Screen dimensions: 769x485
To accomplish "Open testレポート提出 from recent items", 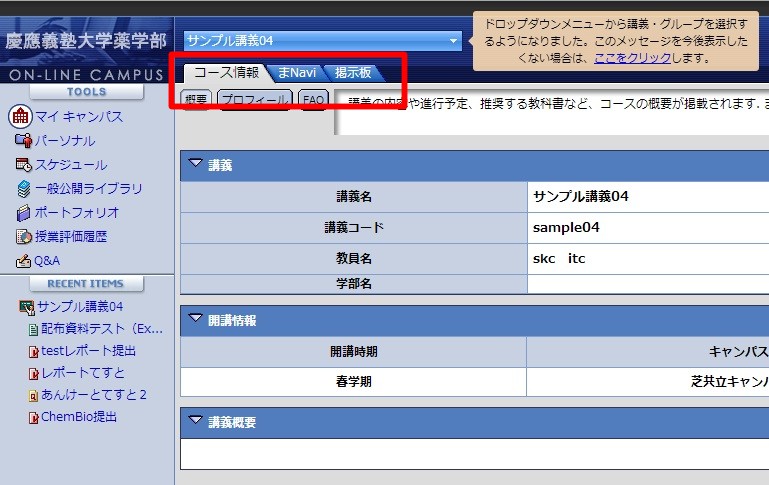I will (x=88, y=351).
